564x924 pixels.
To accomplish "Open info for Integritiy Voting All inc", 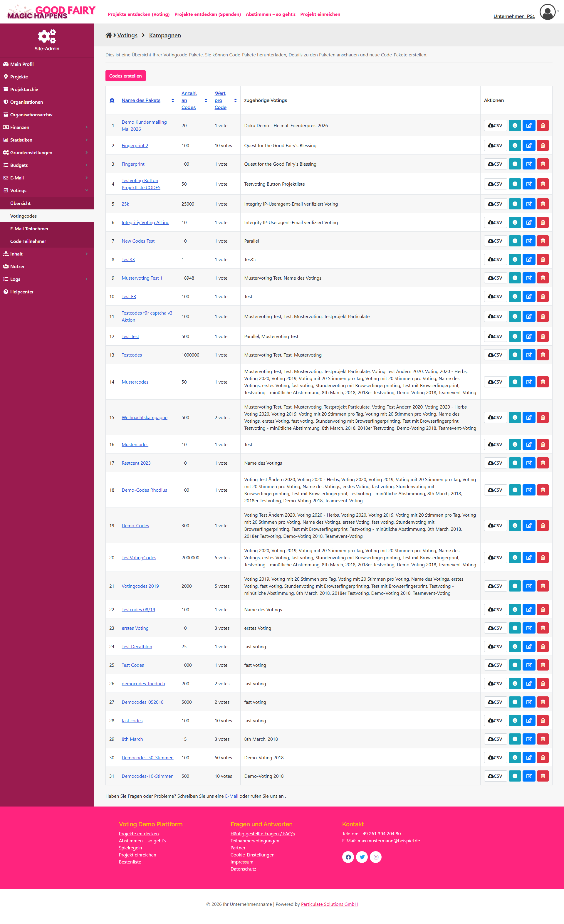I will pyautogui.click(x=515, y=222).
